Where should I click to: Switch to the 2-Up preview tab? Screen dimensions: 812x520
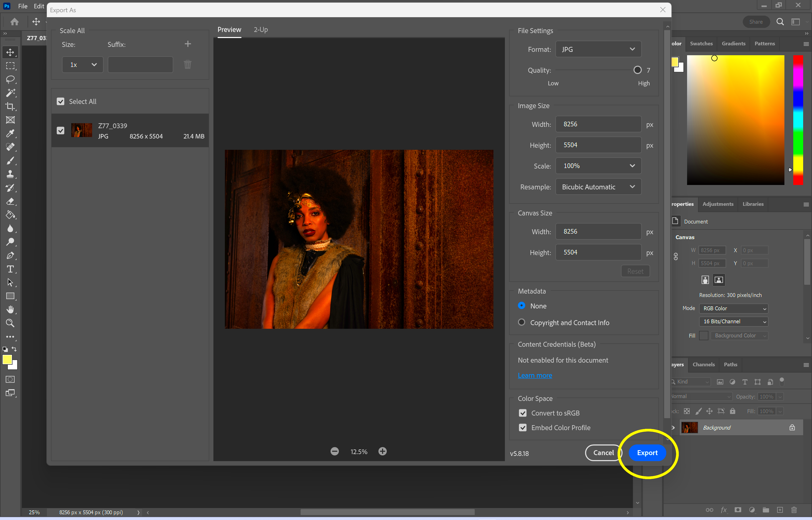tap(261, 29)
